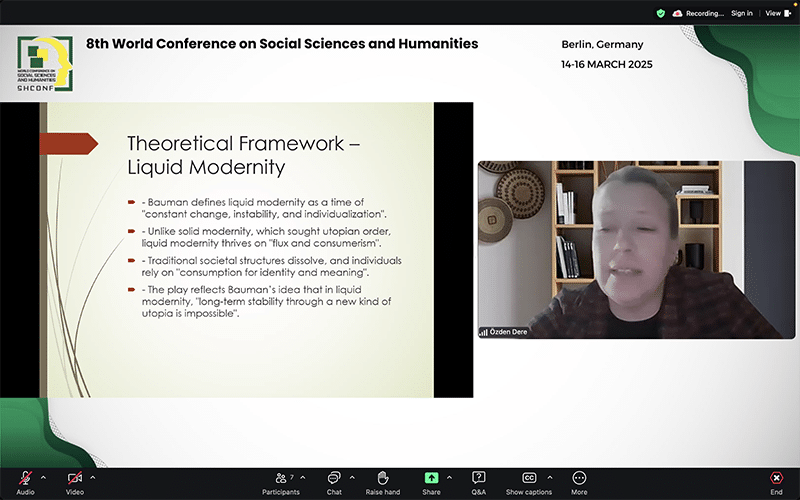Toggle Show captions

pyautogui.click(x=529, y=479)
